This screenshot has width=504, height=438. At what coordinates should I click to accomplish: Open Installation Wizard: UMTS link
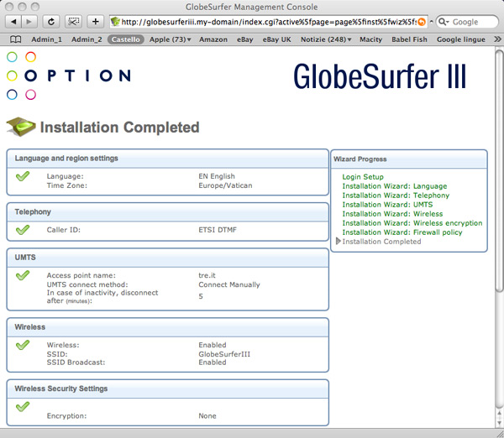(x=387, y=205)
